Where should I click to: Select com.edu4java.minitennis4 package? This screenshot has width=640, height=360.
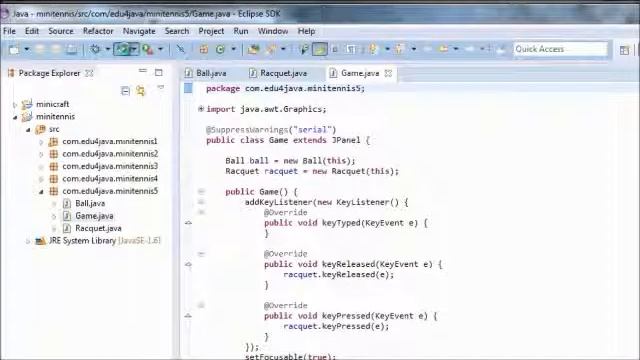(110, 178)
